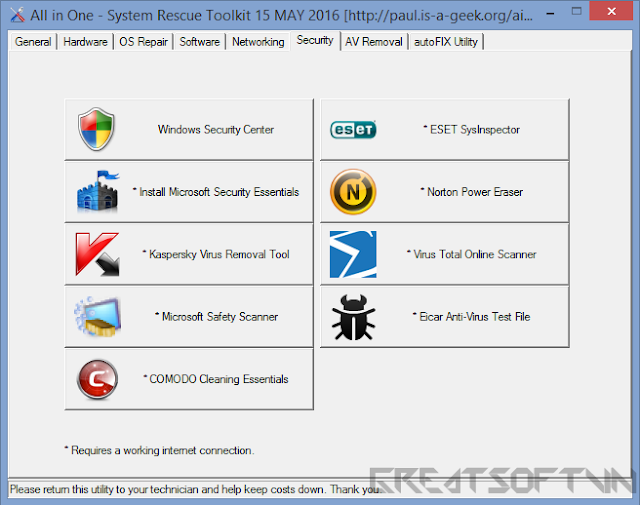Switch to the General tab
Image resolution: width=640 pixels, height=505 pixels.
pos(33,42)
